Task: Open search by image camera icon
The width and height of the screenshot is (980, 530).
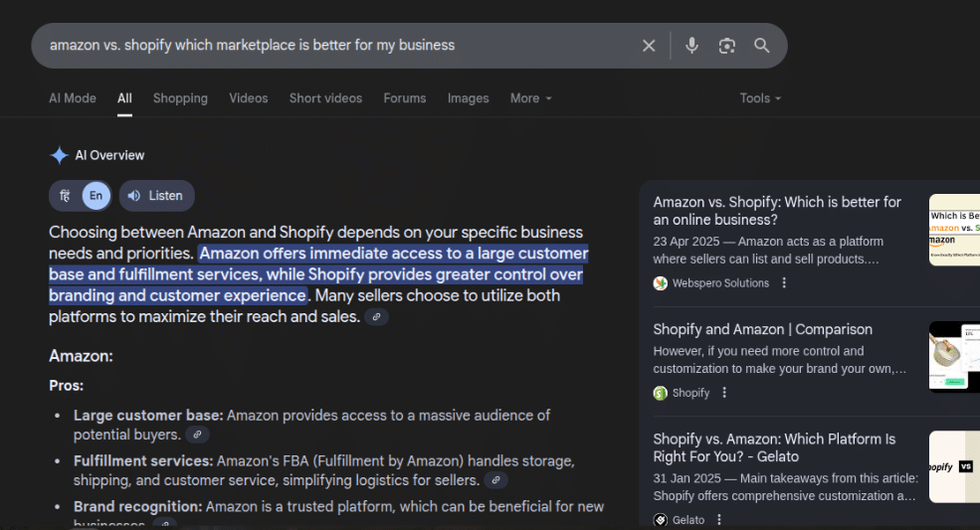Action: point(727,46)
